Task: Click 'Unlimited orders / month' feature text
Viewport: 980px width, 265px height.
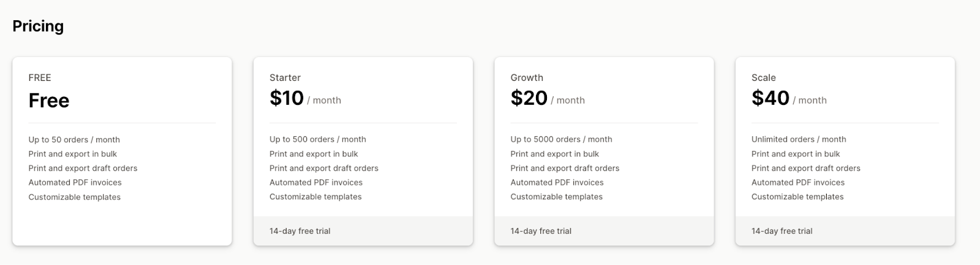Action: tap(799, 139)
